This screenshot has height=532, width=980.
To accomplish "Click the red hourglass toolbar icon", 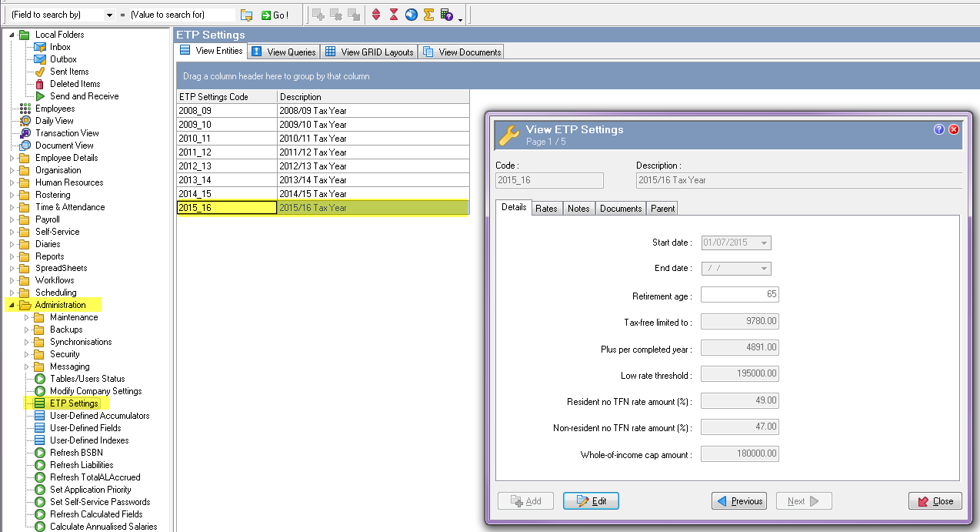I will click(393, 15).
